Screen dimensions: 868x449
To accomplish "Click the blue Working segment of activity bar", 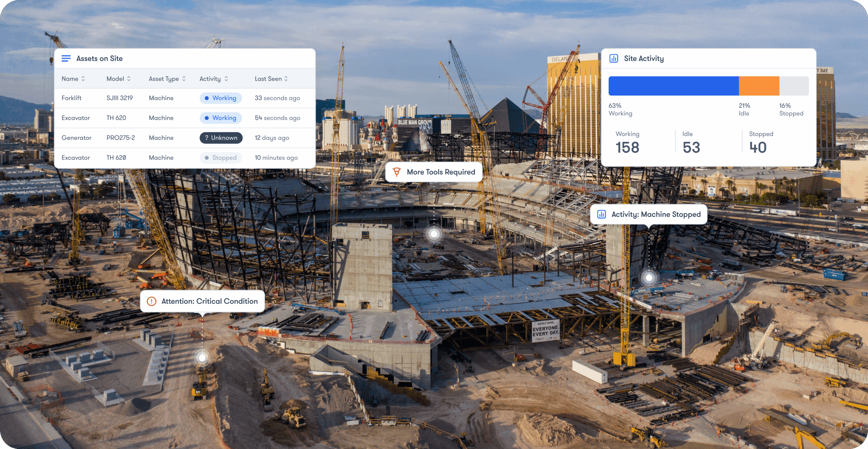I will point(673,86).
